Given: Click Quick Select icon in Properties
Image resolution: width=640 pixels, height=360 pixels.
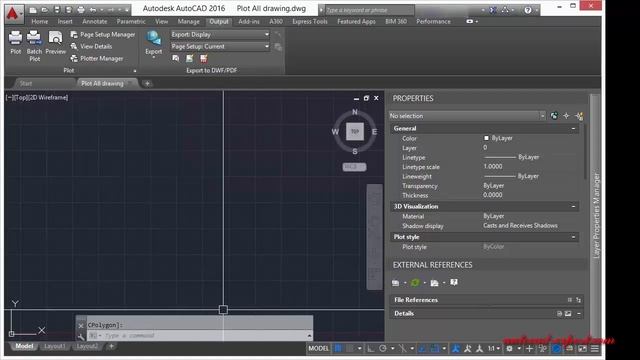Looking at the screenshot, I should [x=579, y=116].
